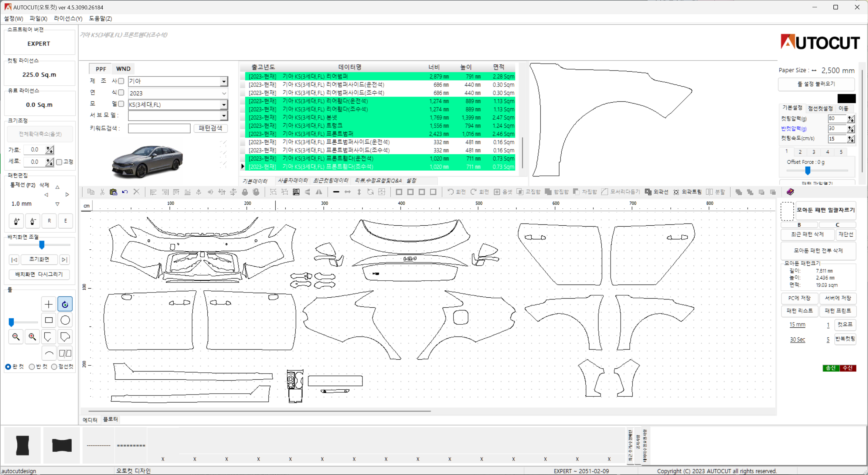Choose the circle shape tool
This screenshot has height=475, width=868.
coord(65,320)
